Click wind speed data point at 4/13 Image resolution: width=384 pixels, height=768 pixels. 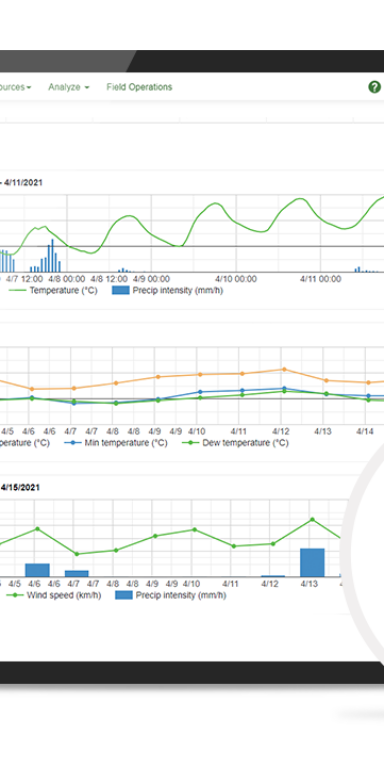(312, 519)
